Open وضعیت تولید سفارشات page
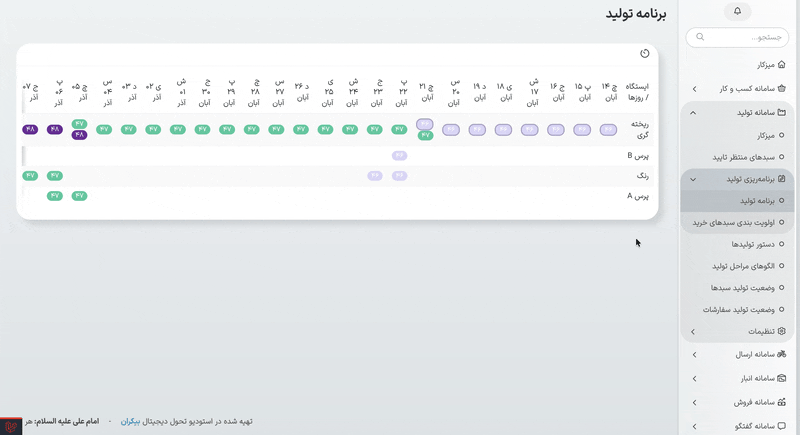Screen dimensions: 800x435 tap(738, 310)
